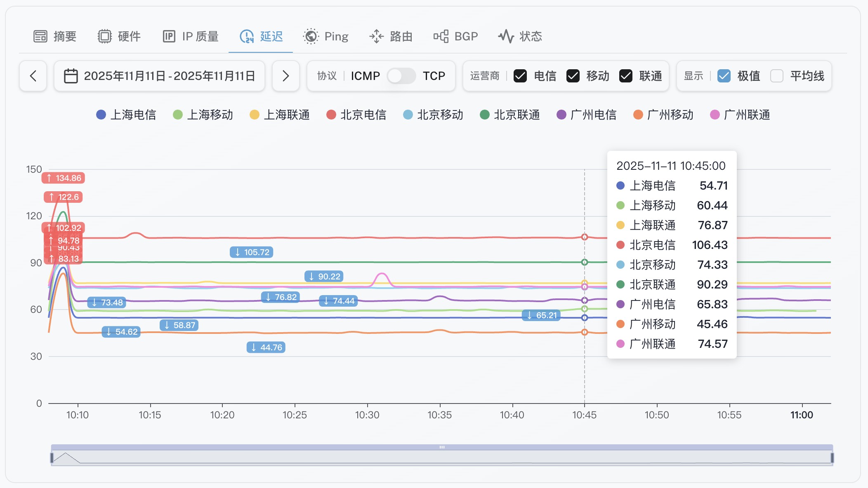The image size is (868, 488).
Task: Uncheck the 电信 carrier checkbox
Action: pyautogui.click(x=520, y=76)
